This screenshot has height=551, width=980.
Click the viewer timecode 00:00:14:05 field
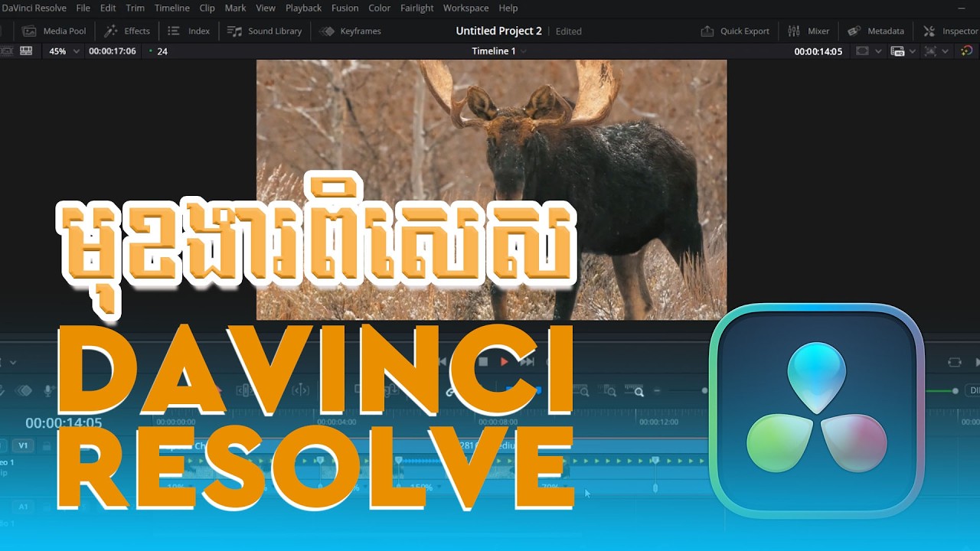(818, 51)
